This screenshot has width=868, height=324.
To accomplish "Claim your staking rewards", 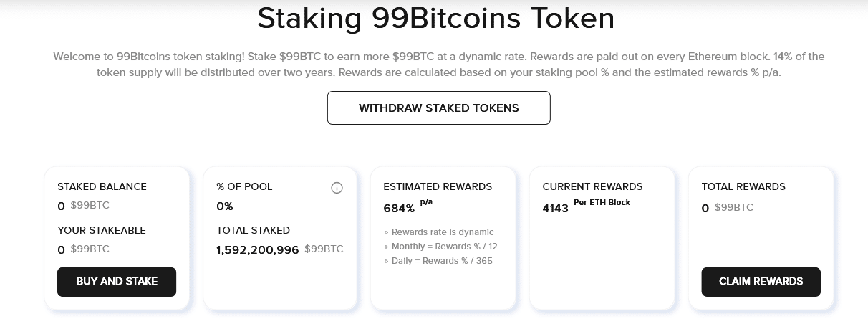I will (761, 282).
